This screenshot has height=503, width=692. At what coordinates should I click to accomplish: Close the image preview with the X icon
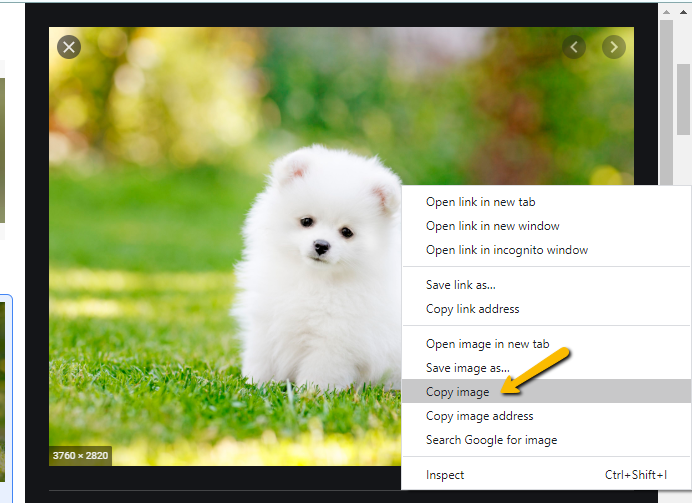(68, 47)
